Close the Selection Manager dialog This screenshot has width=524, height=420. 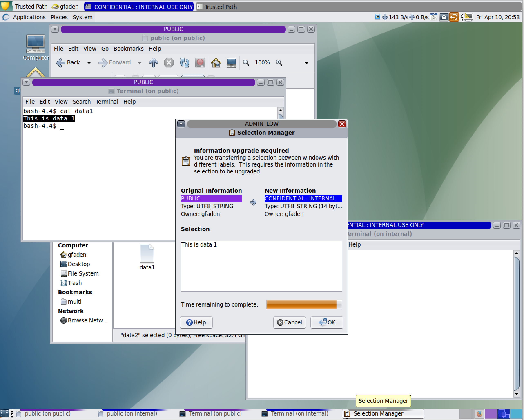342,124
